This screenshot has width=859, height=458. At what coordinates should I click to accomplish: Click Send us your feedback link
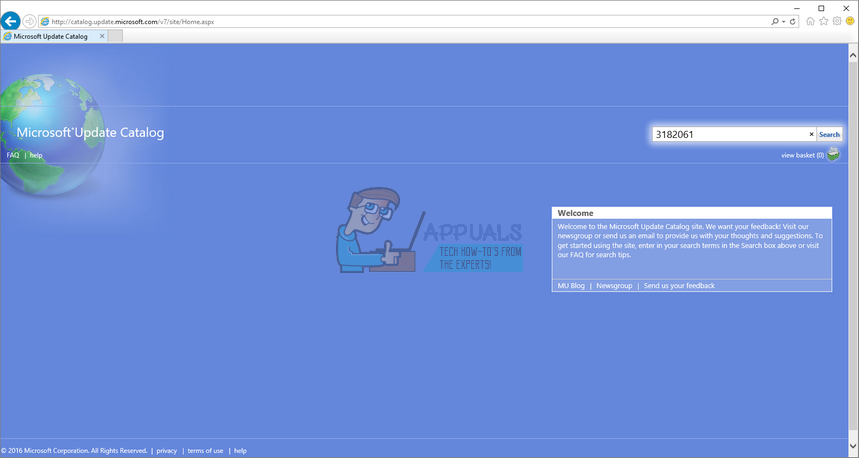coord(679,286)
